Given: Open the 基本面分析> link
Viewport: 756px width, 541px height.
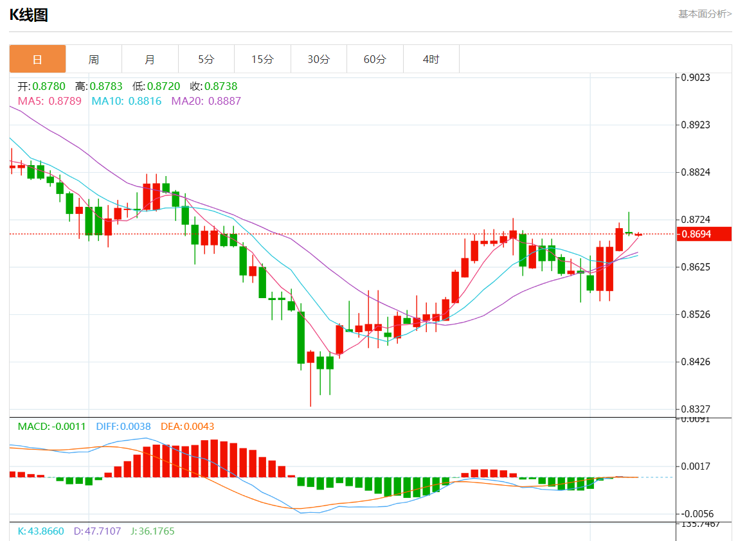Looking at the screenshot, I should point(705,14).
